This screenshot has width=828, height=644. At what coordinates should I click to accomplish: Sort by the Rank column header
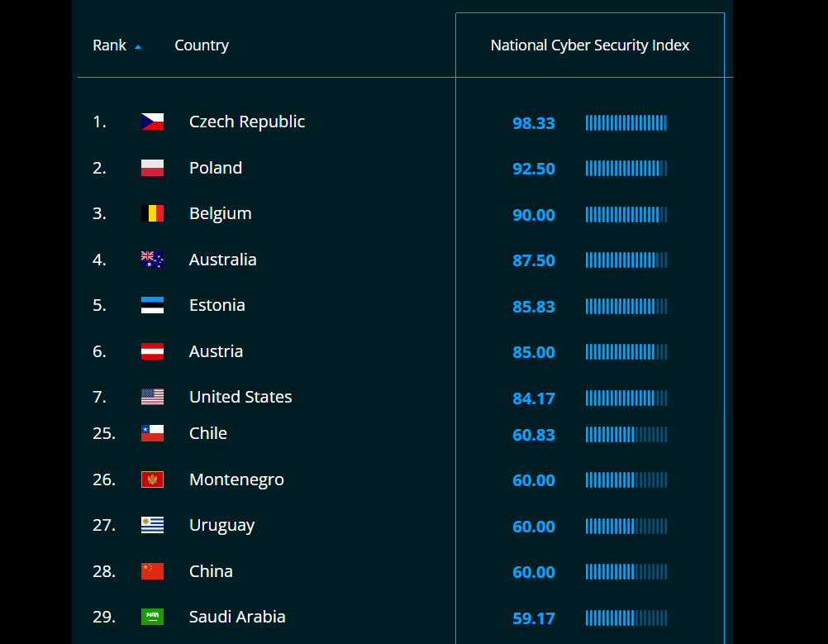[x=109, y=45]
